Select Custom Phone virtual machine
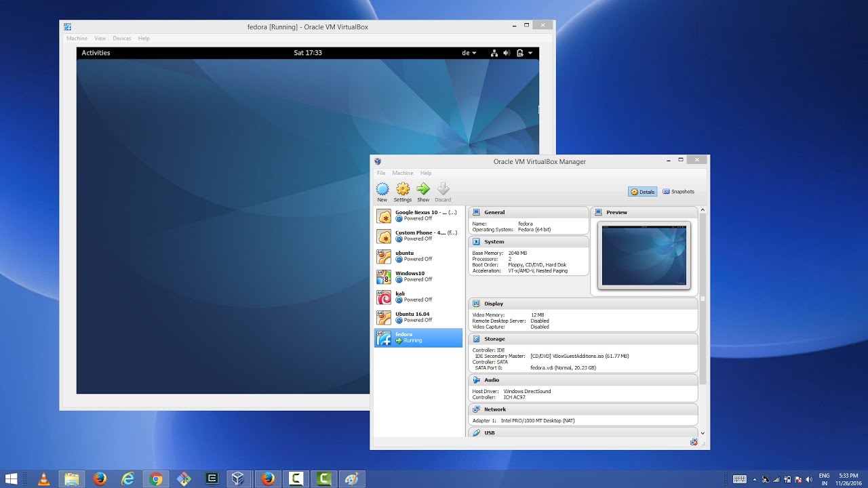 (x=418, y=236)
